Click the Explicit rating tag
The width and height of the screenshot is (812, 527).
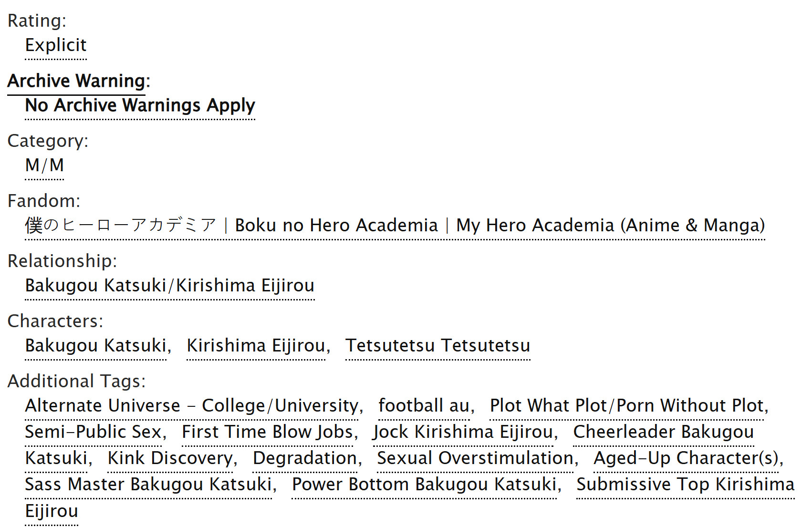tap(56, 46)
